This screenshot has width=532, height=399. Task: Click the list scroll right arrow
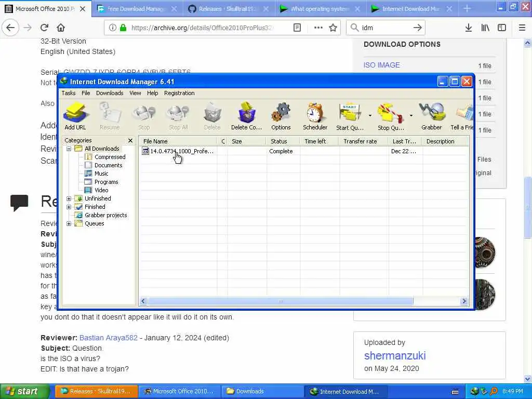coord(464,301)
